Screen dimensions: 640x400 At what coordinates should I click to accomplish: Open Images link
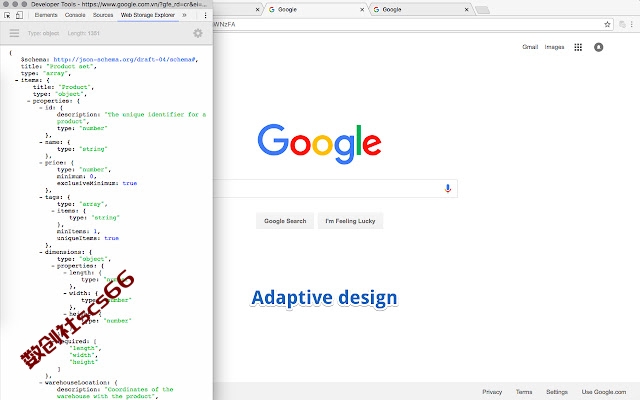[554, 47]
